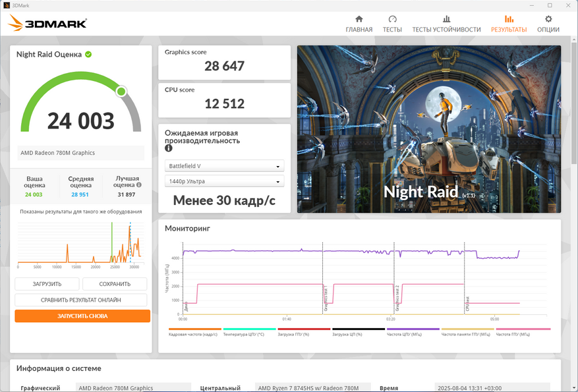Image resolution: width=578 pixels, height=392 pixels.
Task: Open Тесты устойчивости stress tests icon
Action: point(446,20)
